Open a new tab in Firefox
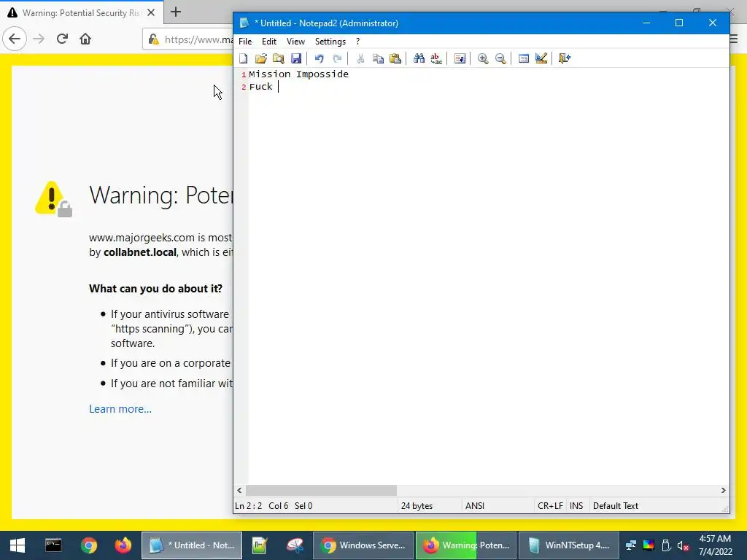 (176, 12)
